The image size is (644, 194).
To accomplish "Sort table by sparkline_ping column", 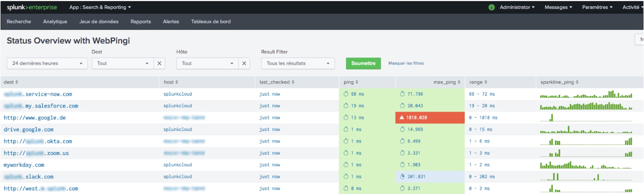I will (559, 82).
